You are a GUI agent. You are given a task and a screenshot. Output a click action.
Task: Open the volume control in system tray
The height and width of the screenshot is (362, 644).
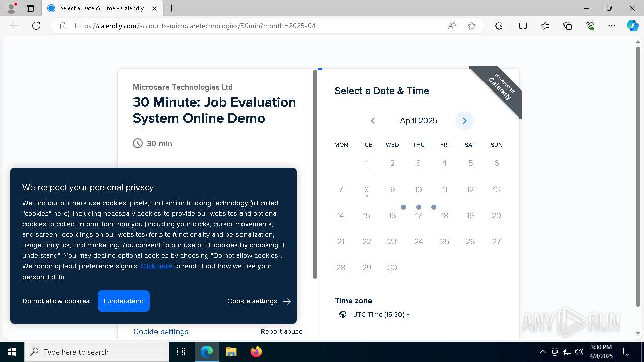579,352
